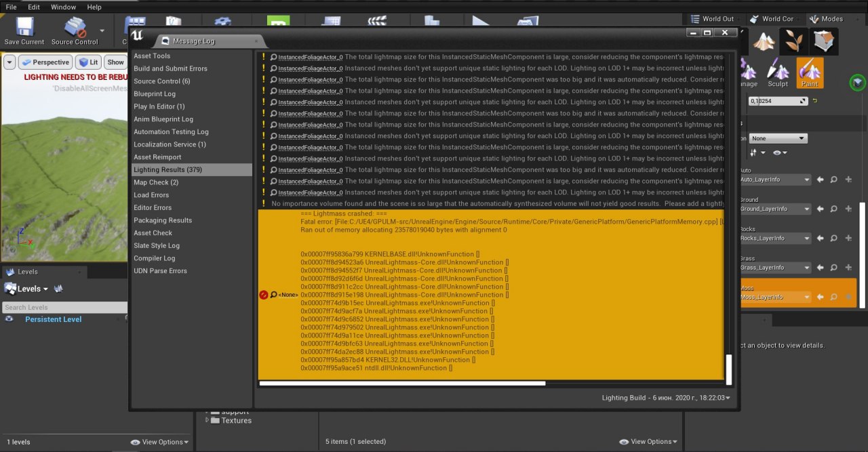Select the Paint landscape tool
Screen dimensions: 868x452
pos(810,73)
